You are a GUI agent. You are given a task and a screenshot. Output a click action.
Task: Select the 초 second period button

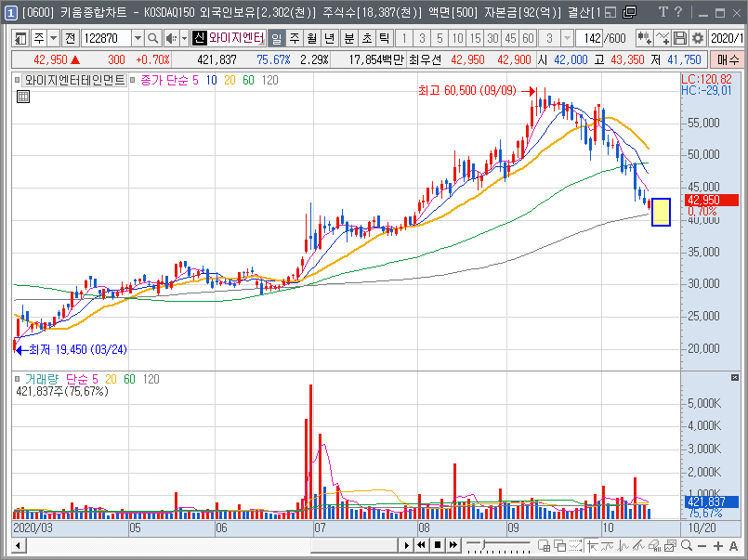(367, 38)
